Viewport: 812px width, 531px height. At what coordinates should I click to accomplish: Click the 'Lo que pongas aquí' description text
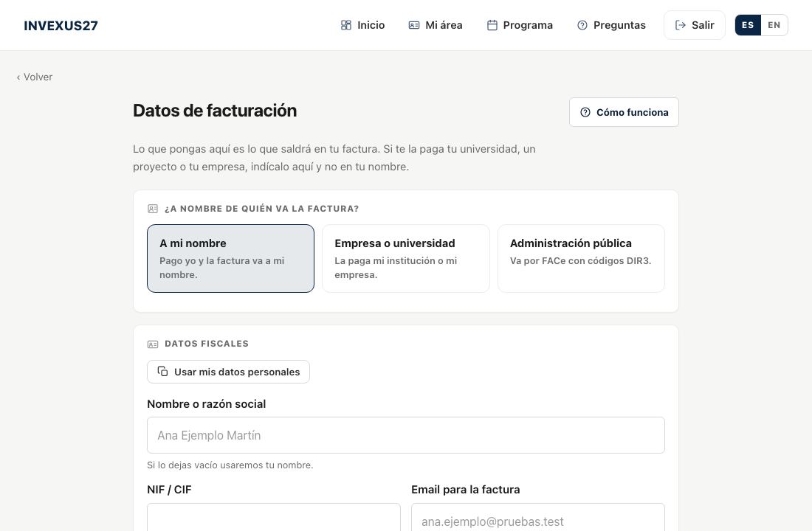tap(334, 158)
